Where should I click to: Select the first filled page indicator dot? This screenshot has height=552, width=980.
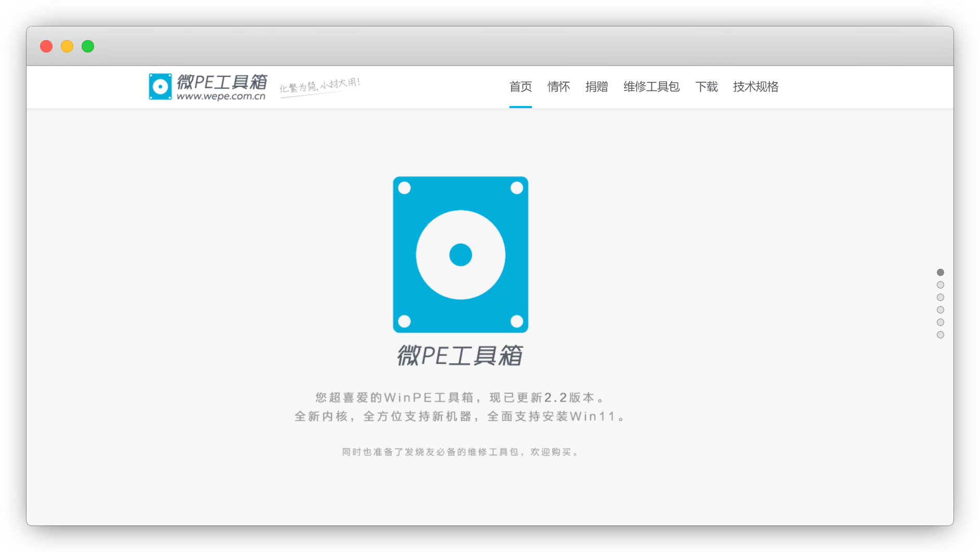coord(940,272)
